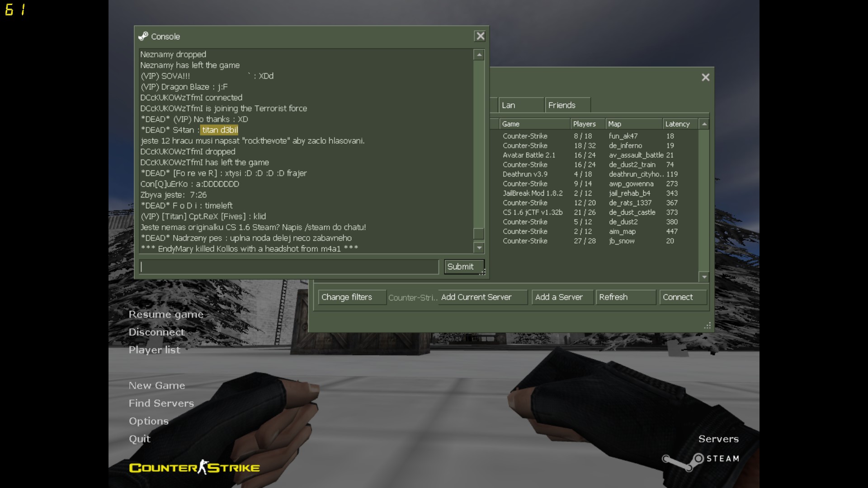Click 'Neznamy dropped' console line
Viewport: 868px width, 488px height.
173,54
